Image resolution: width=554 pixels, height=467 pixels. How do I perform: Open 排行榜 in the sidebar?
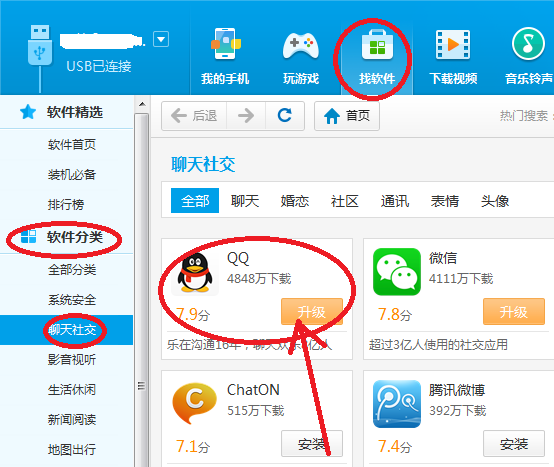coord(66,205)
